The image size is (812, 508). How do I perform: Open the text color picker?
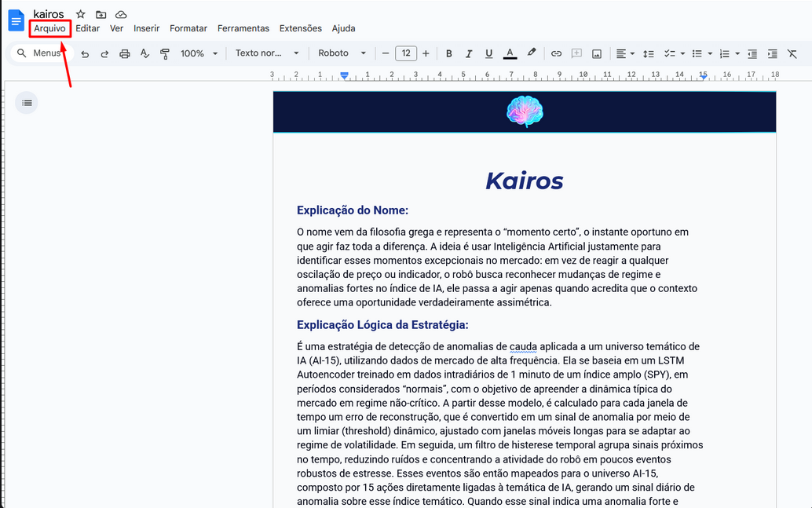pos(510,53)
